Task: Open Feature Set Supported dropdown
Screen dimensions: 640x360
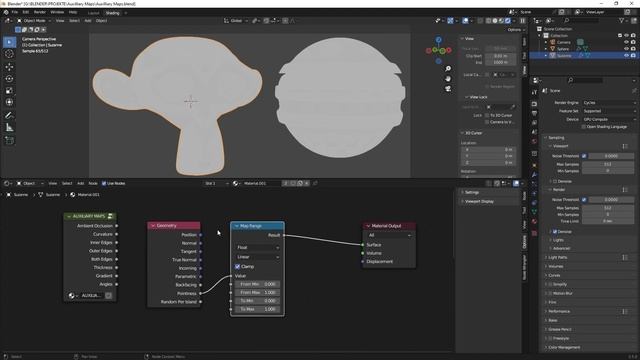Action: click(609, 111)
